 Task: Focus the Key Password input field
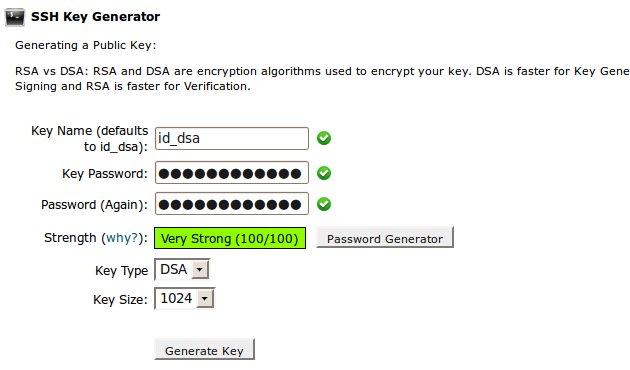coord(232,173)
